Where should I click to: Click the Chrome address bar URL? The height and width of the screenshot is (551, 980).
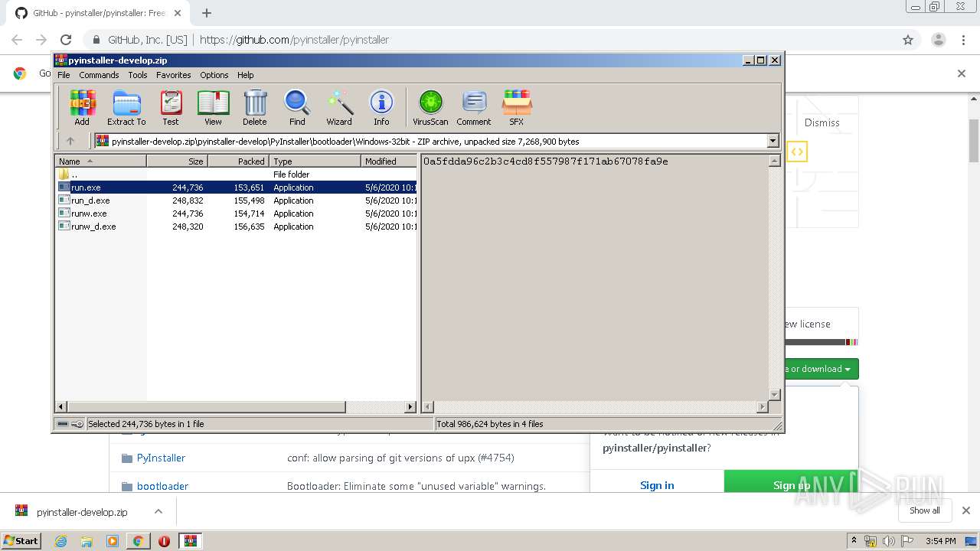point(294,40)
